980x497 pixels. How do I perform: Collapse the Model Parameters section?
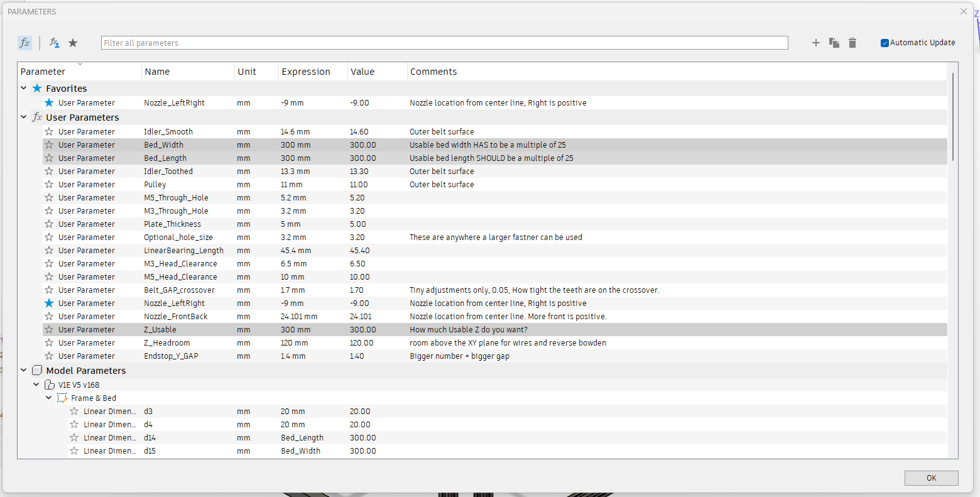click(x=23, y=370)
